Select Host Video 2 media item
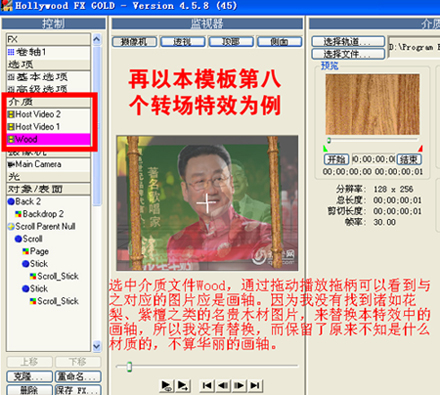 (x=48, y=114)
